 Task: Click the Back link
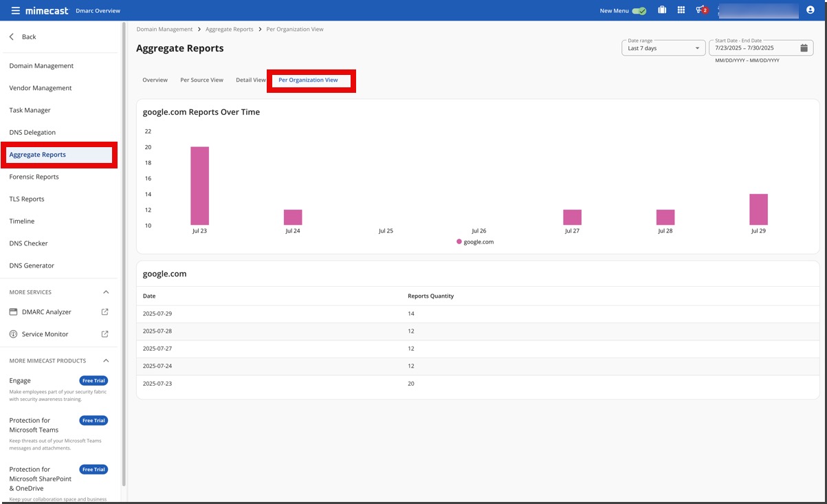(29, 37)
